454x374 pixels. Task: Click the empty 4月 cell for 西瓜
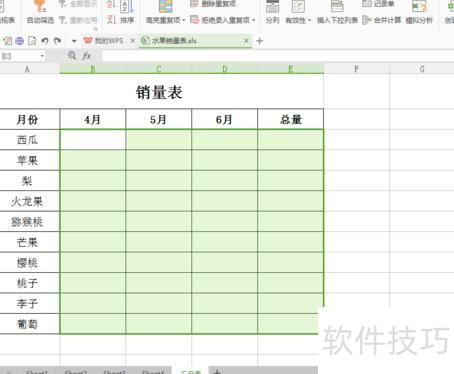(93, 140)
